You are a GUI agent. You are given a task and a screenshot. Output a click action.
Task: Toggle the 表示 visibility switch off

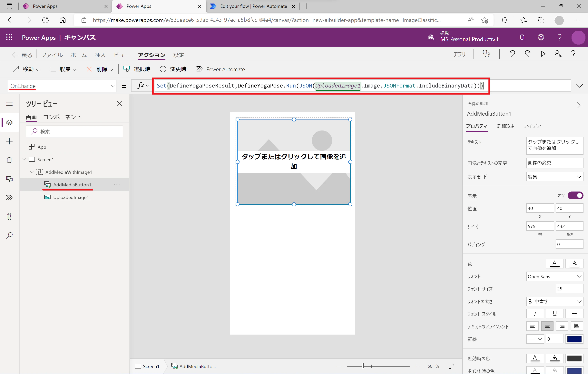(575, 196)
